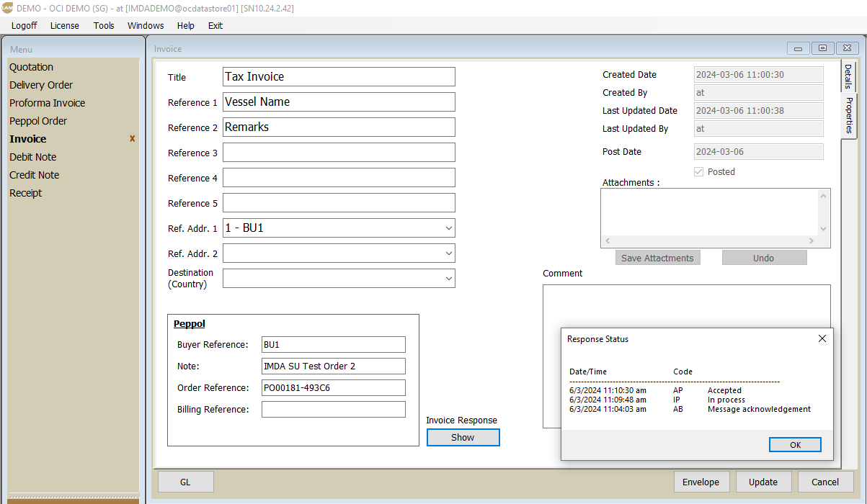This screenshot has width=867, height=504.
Task: Expand the Ref. Addr. 1 dropdown
Action: point(448,228)
